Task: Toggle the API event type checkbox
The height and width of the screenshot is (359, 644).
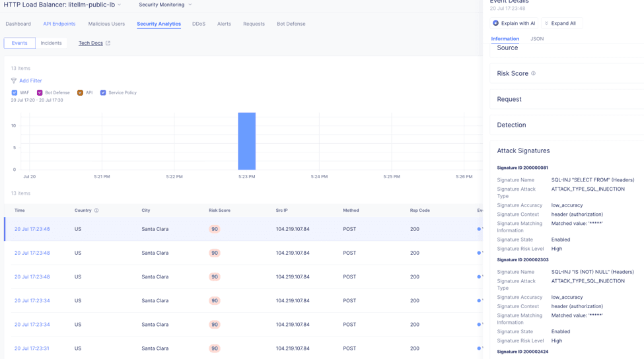Action: [80, 93]
